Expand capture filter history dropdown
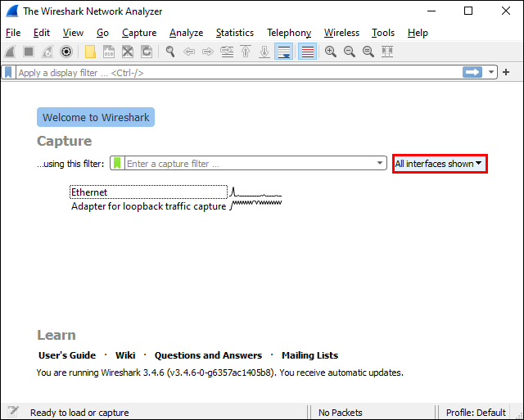 [380, 163]
